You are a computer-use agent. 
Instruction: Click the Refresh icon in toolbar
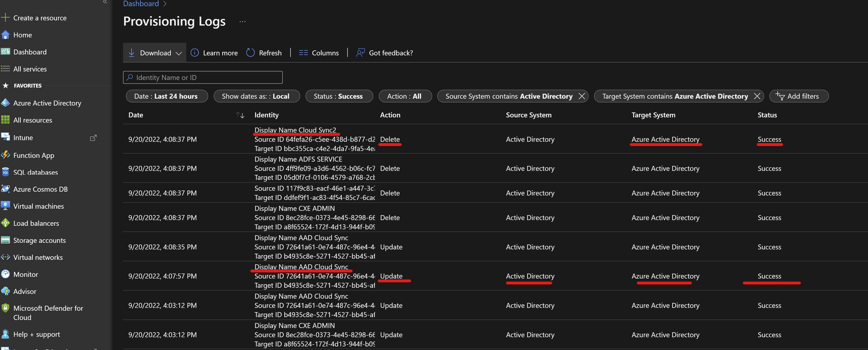[x=250, y=53]
